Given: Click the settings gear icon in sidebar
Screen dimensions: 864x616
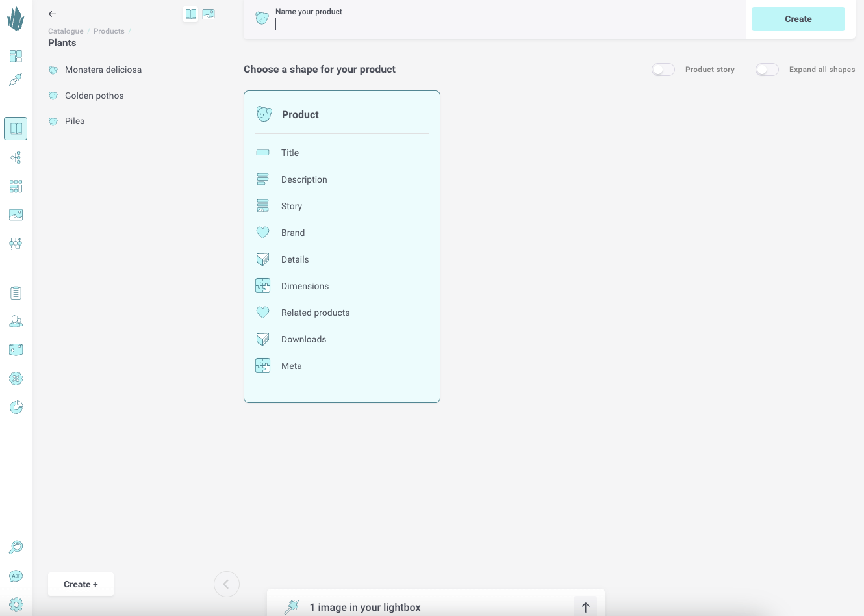Looking at the screenshot, I should [16, 604].
